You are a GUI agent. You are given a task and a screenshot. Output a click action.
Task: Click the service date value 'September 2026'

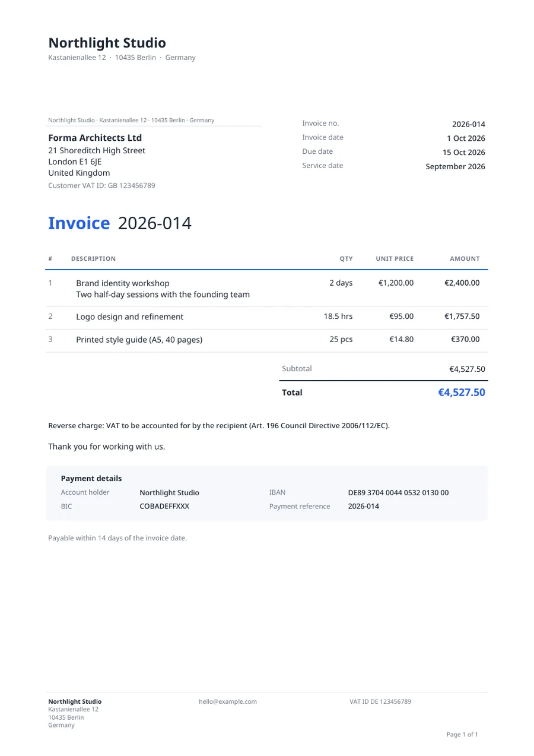coord(455,166)
